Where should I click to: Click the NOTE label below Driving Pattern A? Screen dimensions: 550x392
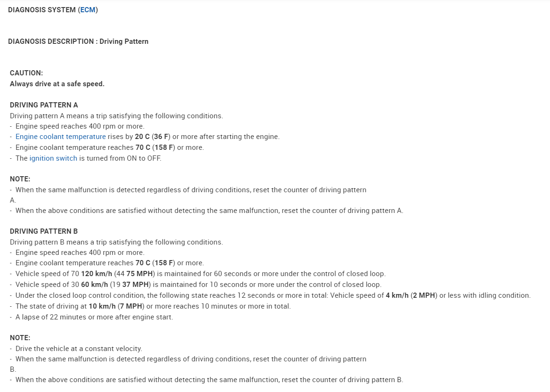click(20, 179)
